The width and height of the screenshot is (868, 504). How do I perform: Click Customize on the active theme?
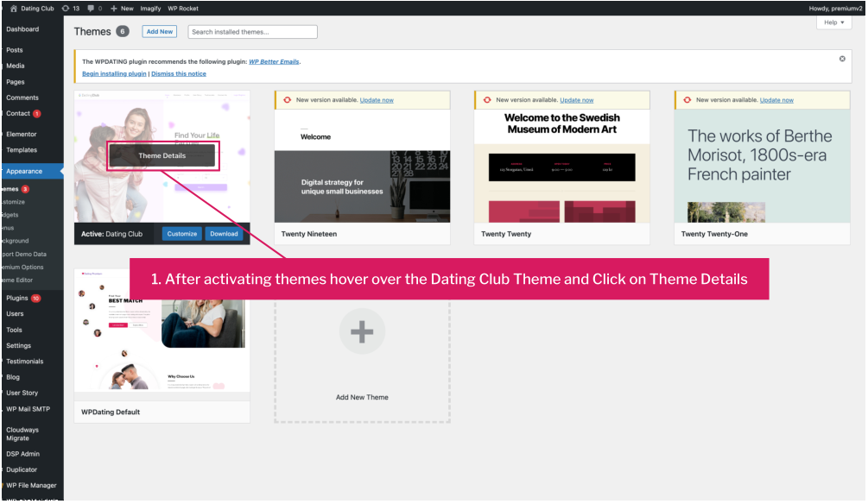pos(182,234)
